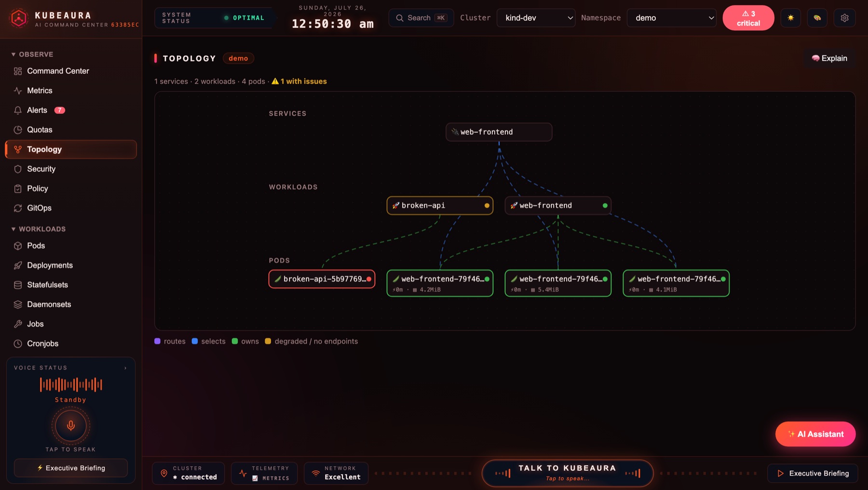Go to the Quotas page

point(71,130)
